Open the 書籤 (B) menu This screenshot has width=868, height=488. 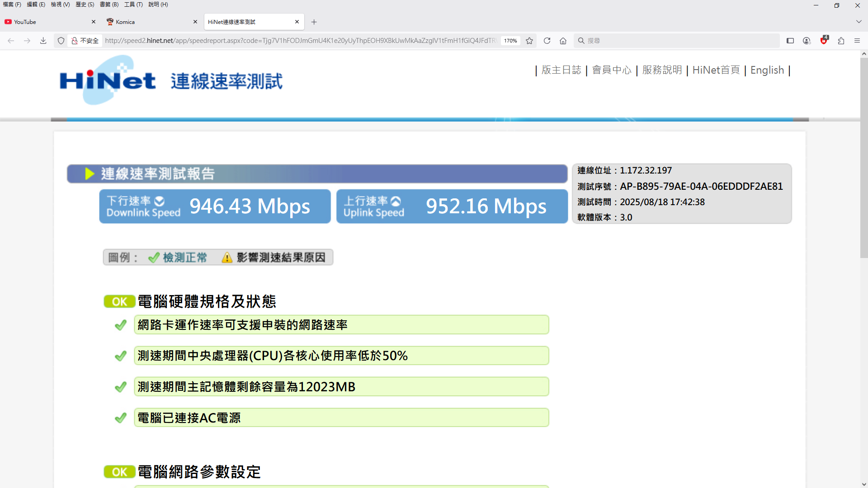[x=109, y=5]
